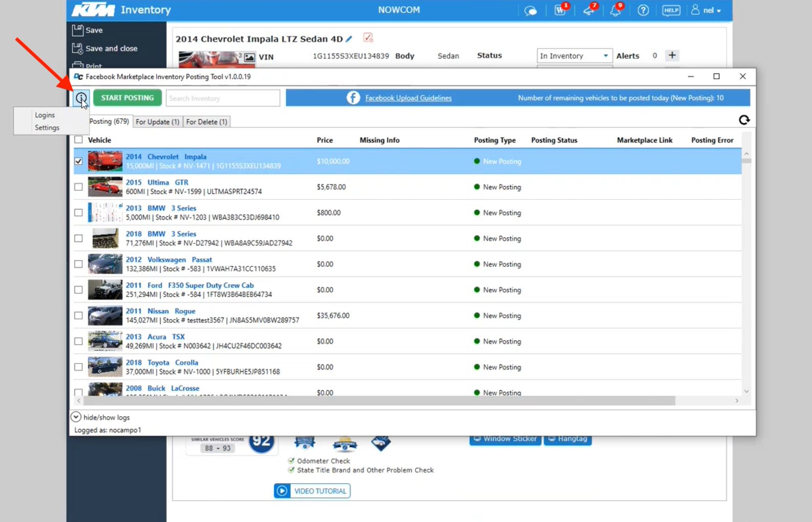Open the chat bubble icon in top bar
This screenshot has height=522, width=812.
[531, 10]
